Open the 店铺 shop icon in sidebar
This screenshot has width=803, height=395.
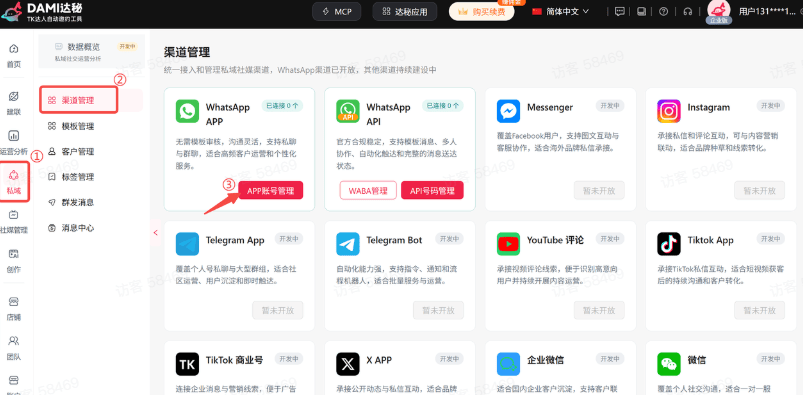tap(14, 302)
